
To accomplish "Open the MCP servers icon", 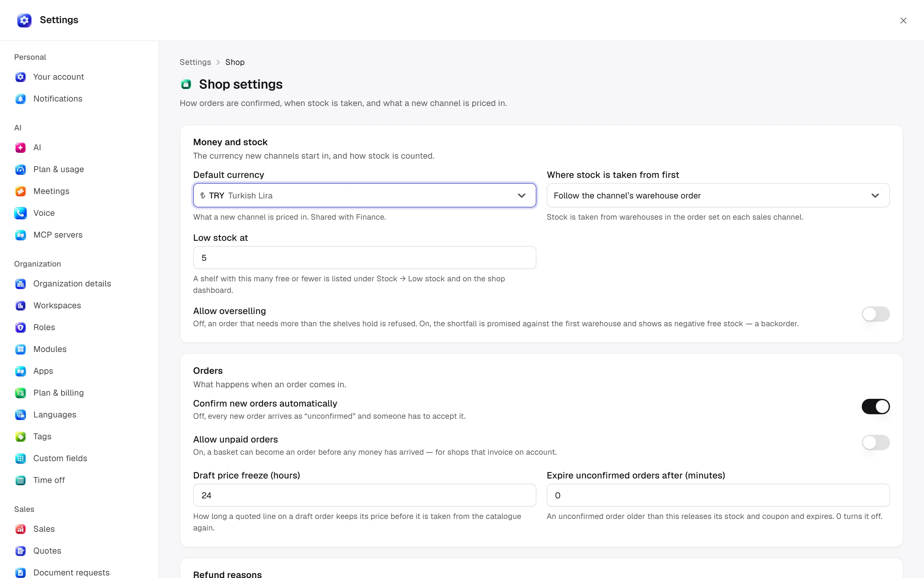I will 21,235.
